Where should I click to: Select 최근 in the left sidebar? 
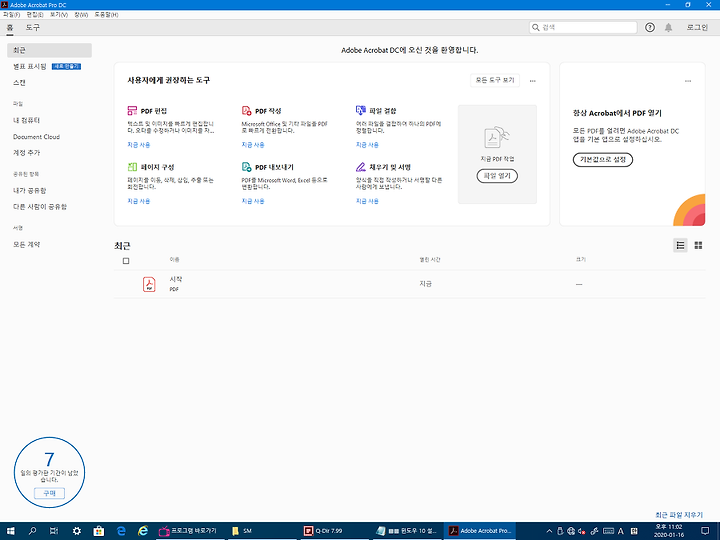pos(50,50)
